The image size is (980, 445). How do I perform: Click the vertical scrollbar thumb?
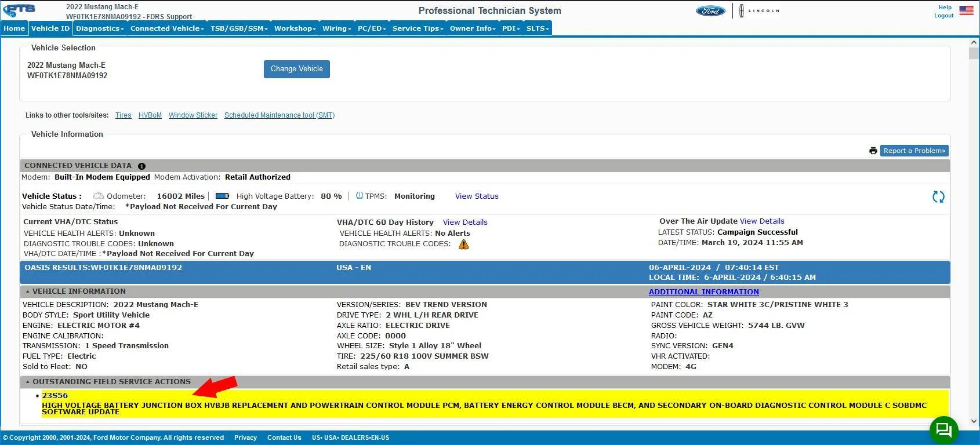tap(974, 53)
